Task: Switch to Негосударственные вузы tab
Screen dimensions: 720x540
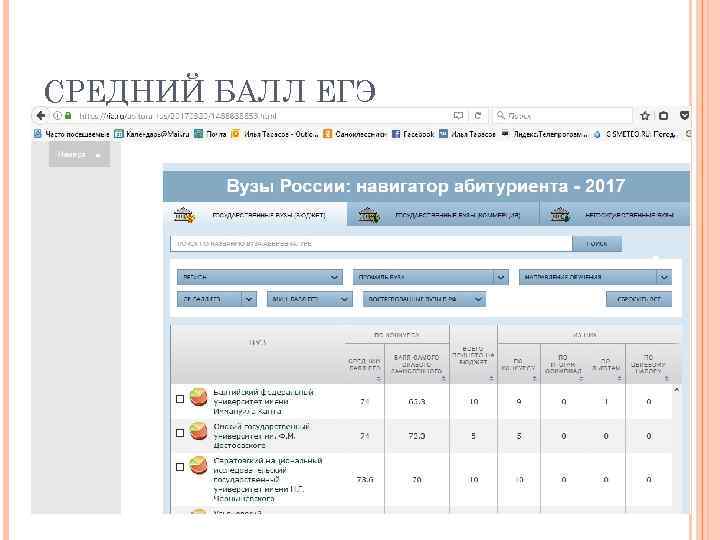Action: click(614, 215)
